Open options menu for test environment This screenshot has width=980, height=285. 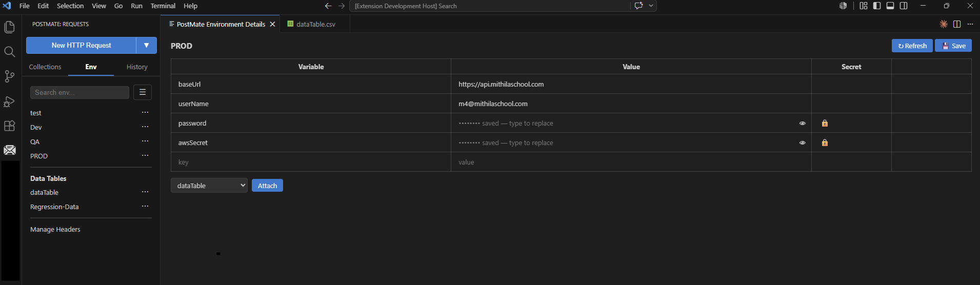145,112
